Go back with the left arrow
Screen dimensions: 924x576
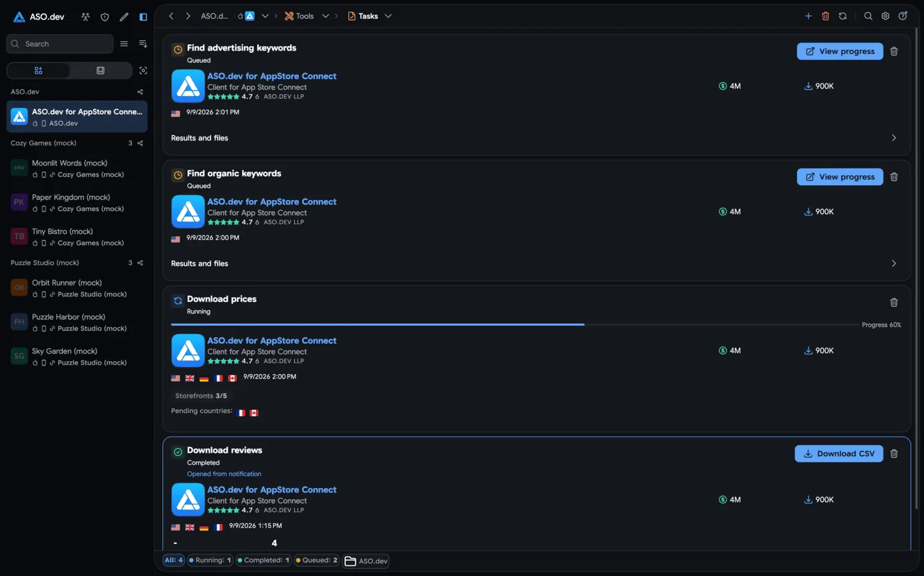[171, 16]
